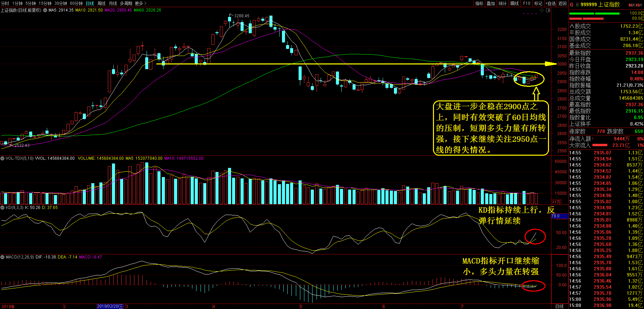Expand the main chart settings dropdown arrow
The width and height of the screenshot is (644, 309).
(45, 10)
